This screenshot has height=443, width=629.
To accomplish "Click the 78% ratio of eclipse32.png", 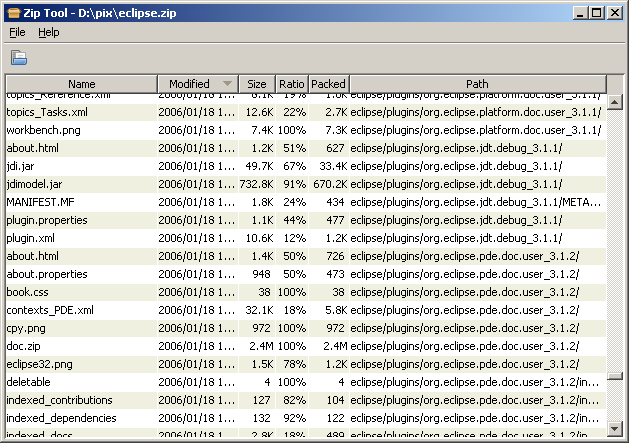I will pyautogui.click(x=294, y=364).
